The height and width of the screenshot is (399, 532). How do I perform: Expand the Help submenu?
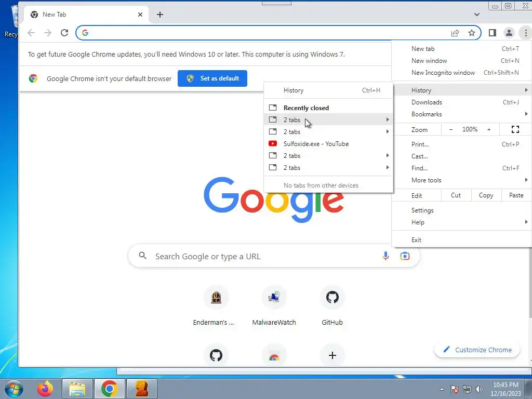461,222
